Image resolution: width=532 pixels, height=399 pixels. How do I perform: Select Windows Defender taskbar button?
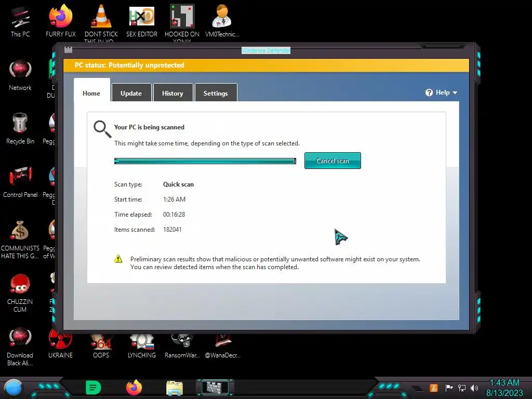tap(215, 388)
